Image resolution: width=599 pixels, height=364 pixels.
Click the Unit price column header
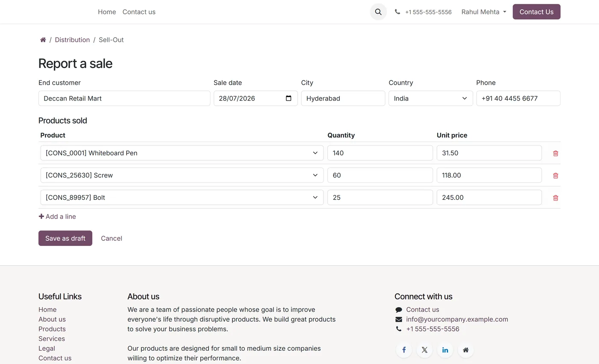452,135
